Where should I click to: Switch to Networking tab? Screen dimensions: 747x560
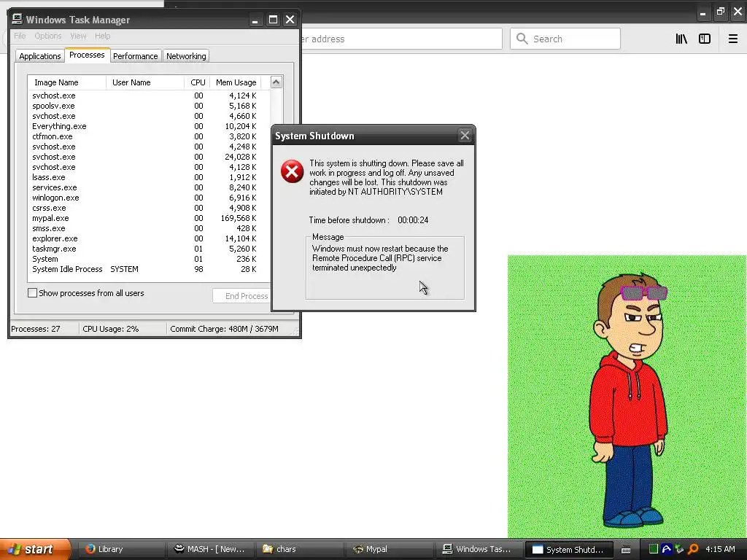click(186, 56)
